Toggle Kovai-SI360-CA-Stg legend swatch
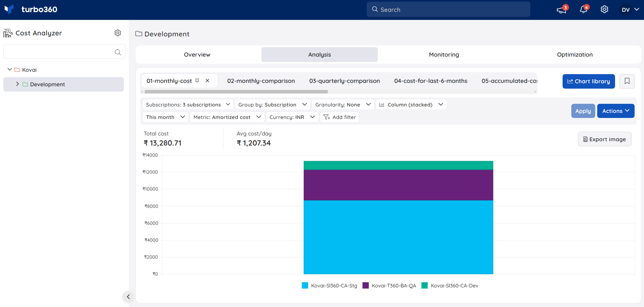This screenshot has height=307, width=644. [x=305, y=285]
